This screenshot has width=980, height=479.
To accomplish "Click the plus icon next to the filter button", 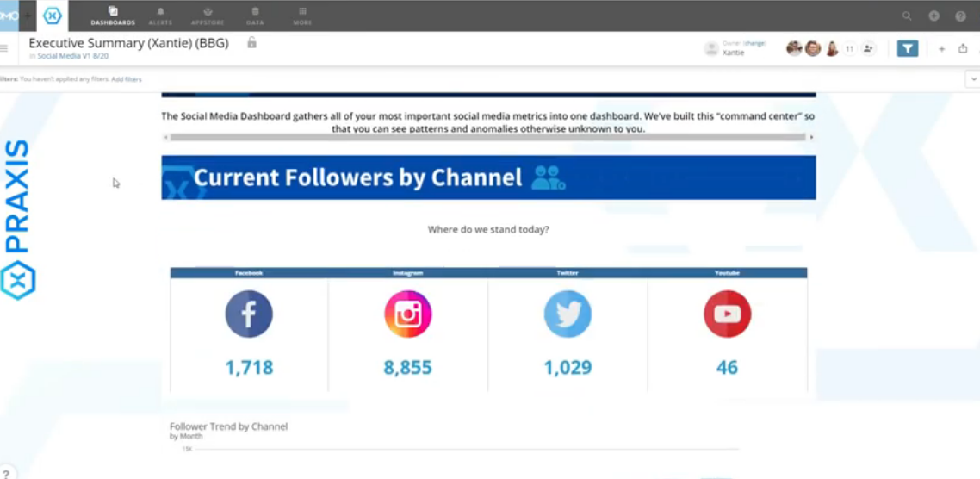I will click(x=942, y=49).
